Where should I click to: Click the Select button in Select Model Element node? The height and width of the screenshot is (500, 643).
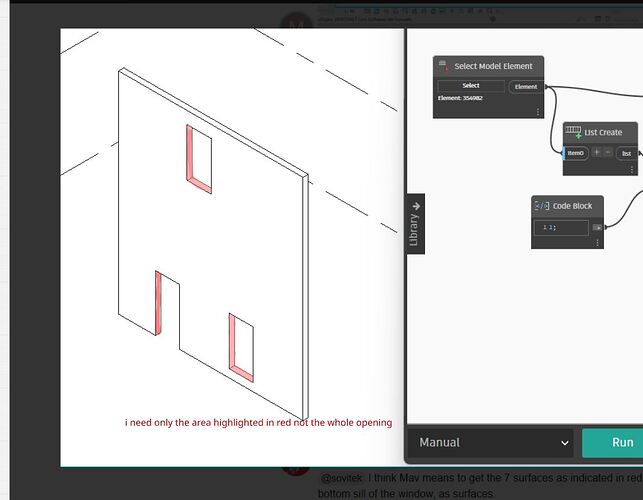click(x=471, y=86)
